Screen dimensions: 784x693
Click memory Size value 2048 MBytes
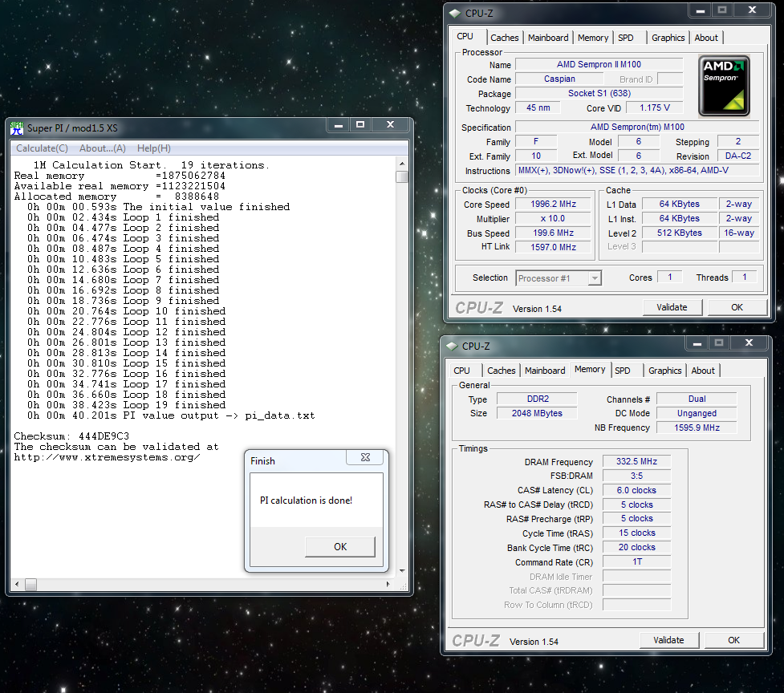click(x=537, y=414)
